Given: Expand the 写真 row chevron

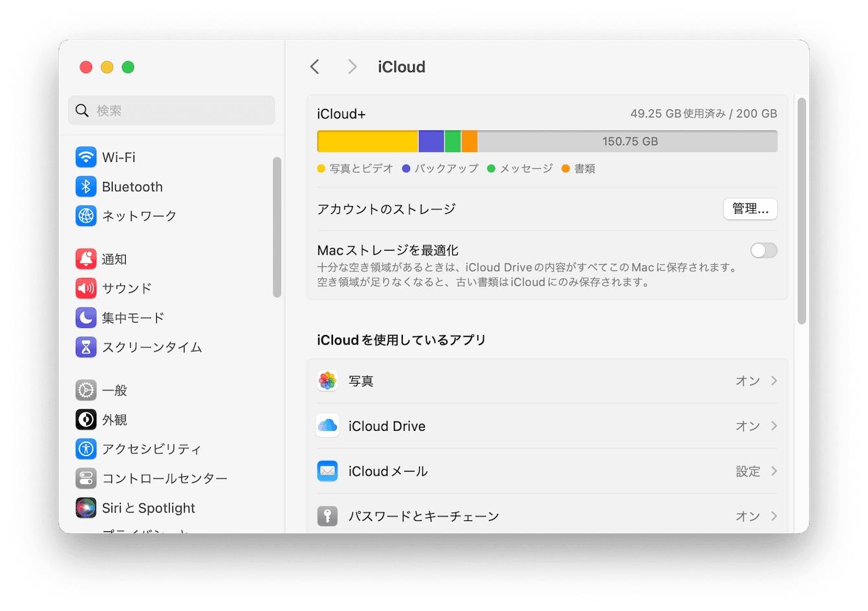Looking at the screenshot, I should coord(774,381).
